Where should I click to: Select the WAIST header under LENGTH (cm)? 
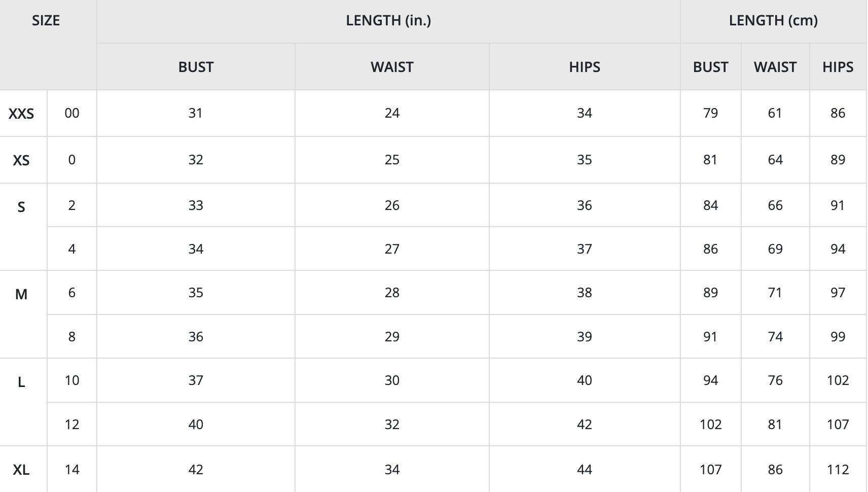(775, 67)
